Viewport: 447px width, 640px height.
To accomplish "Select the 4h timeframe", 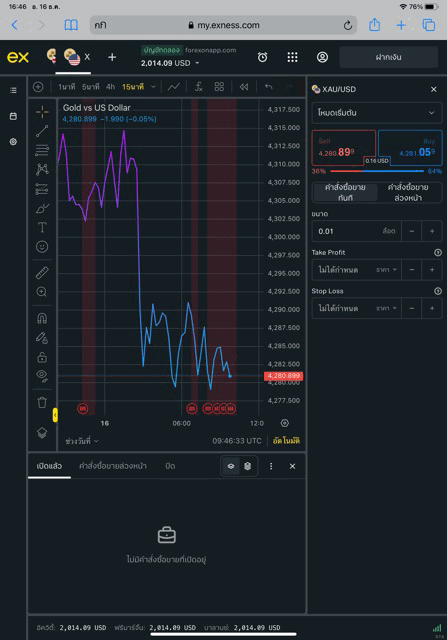I will 110,87.
